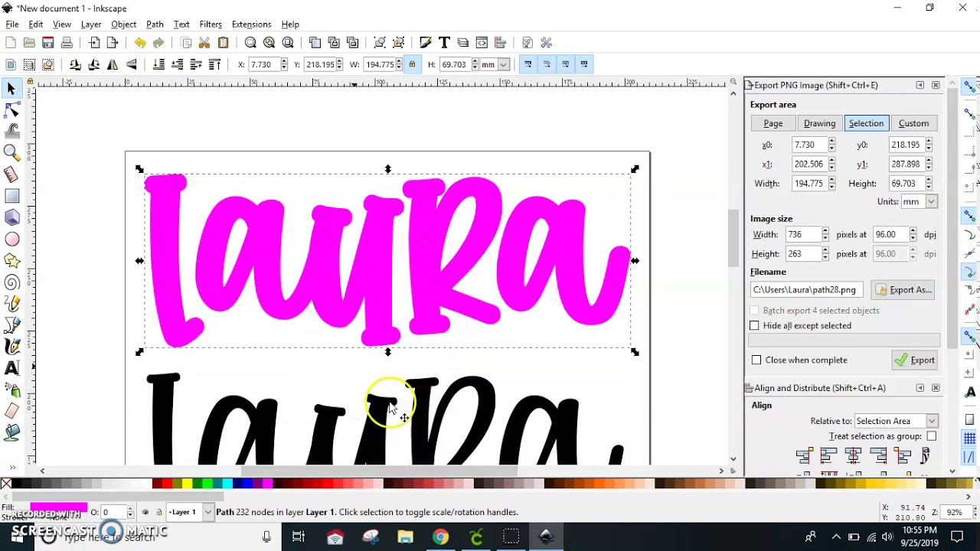Set export area to Page
This screenshot has width=980, height=551.
[773, 123]
